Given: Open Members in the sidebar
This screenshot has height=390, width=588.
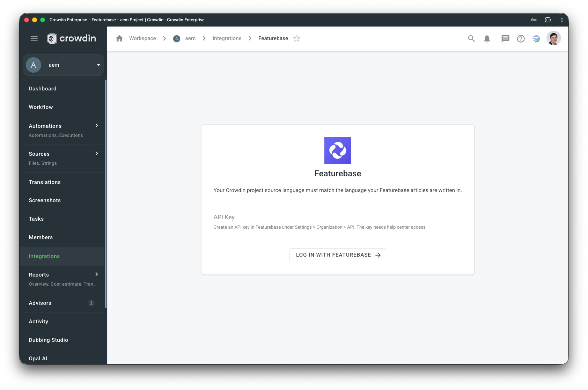Looking at the screenshot, I should (62, 237).
